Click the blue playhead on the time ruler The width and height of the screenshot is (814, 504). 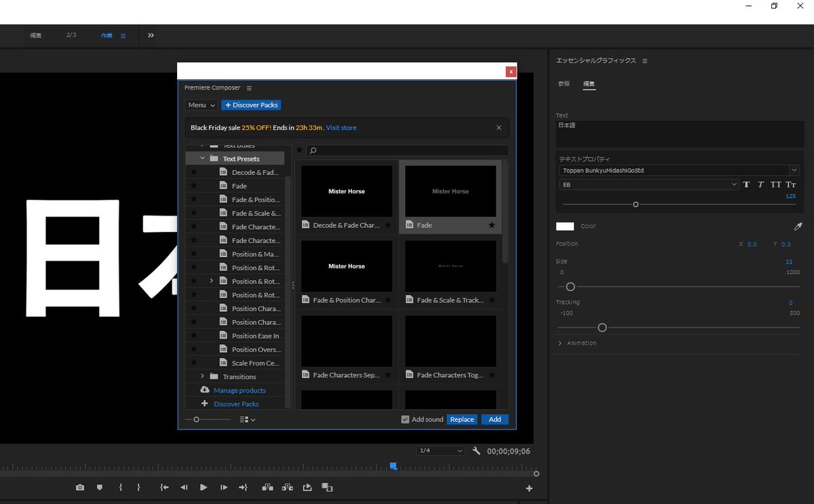(393, 466)
